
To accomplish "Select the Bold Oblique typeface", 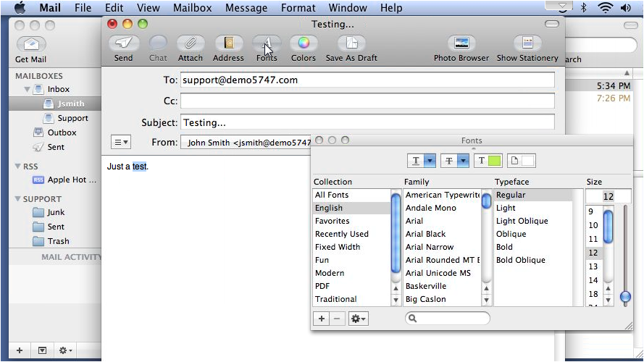I will click(x=533, y=260).
